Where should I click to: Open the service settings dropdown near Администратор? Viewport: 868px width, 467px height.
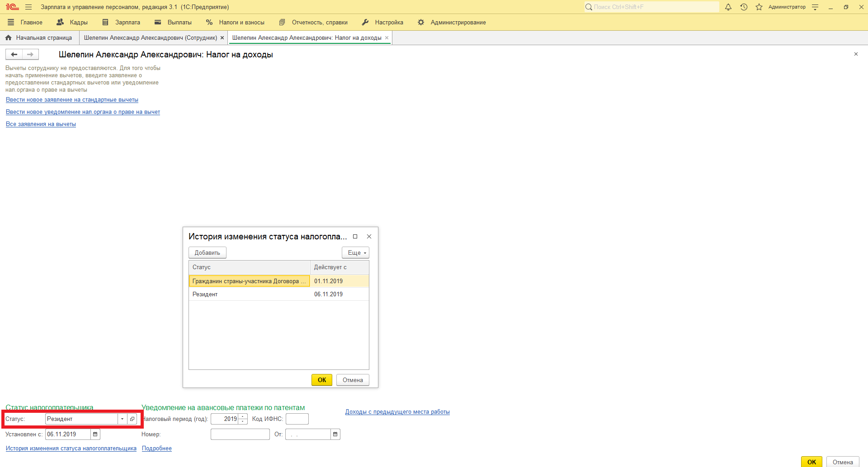(815, 7)
